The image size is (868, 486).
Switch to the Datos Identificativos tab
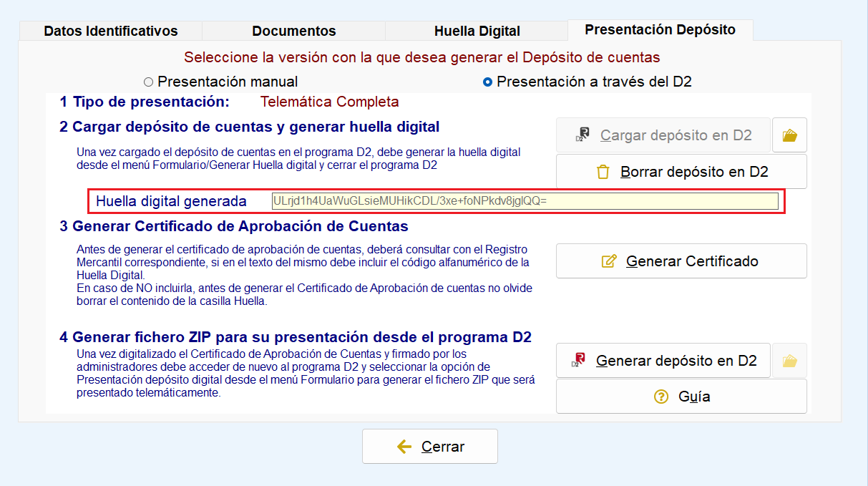(x=111, y=31)
